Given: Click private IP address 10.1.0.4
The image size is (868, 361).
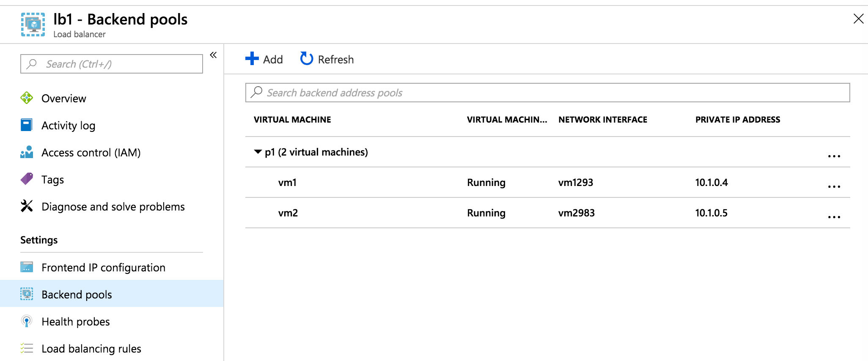Looking at the screenshot, I should (711, 183).
